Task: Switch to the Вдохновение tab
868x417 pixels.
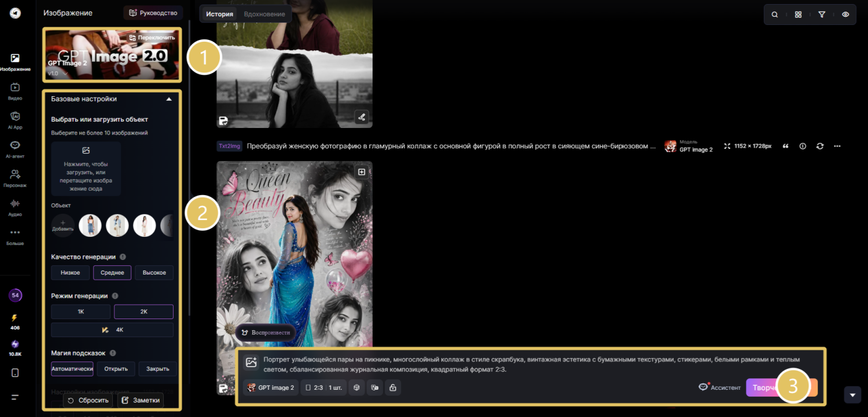Action: pos(264,14)
